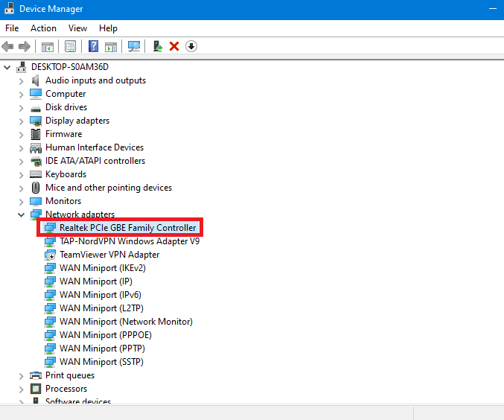Open the File menu

[12, 28]
